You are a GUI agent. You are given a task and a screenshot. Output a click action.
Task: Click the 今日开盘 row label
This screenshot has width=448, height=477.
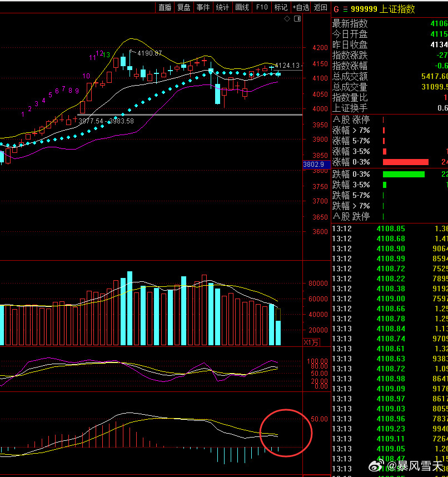(350, 34)
